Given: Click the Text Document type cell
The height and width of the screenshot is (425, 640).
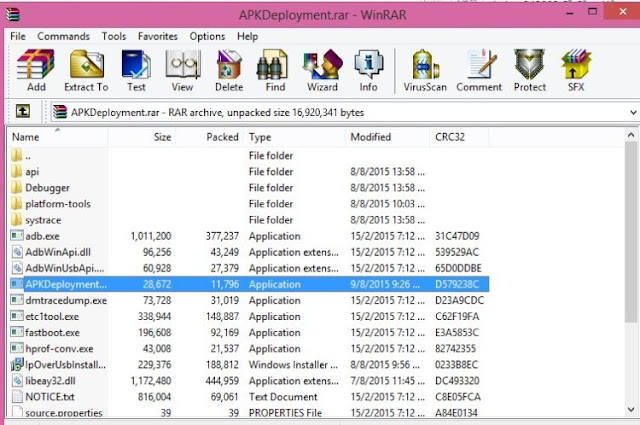Looking at the screenshot, I should coord(283,397).
